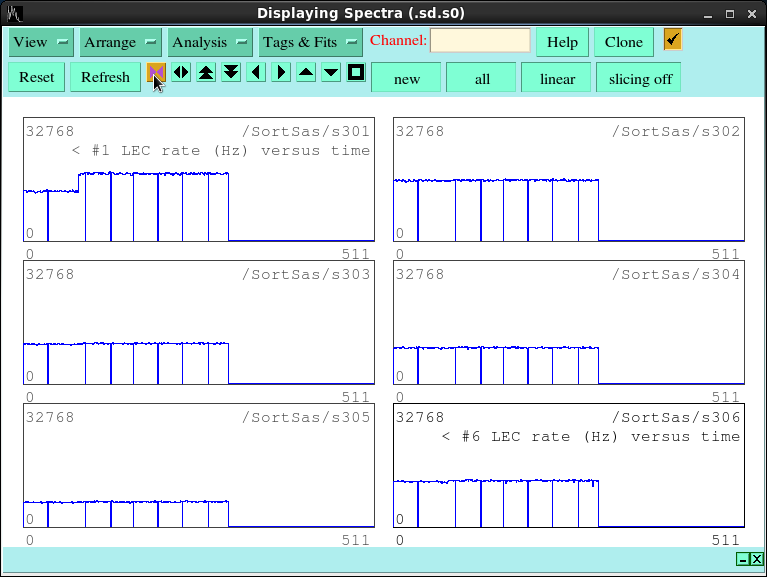
Task: Click the small X icon bottom right
Action: pyautogui.click(x=757, y=559)
